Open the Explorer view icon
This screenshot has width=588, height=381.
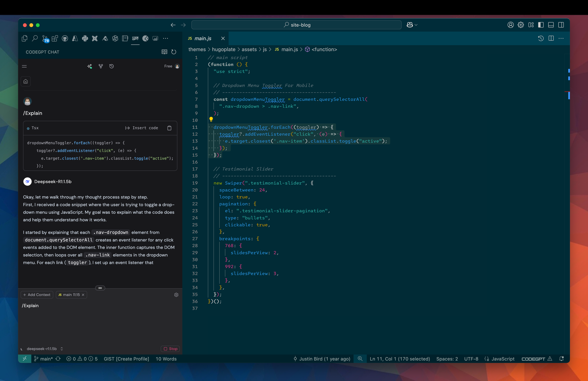(x=25, y=38)
